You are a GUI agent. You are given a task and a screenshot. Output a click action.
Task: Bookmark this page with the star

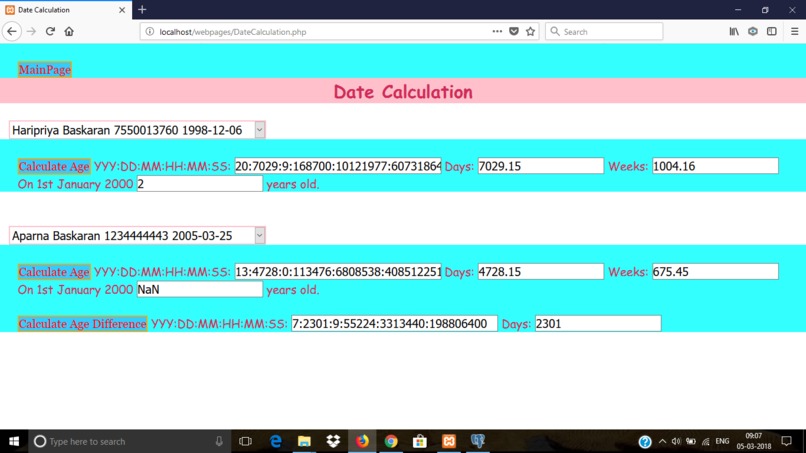coord(530,31)
